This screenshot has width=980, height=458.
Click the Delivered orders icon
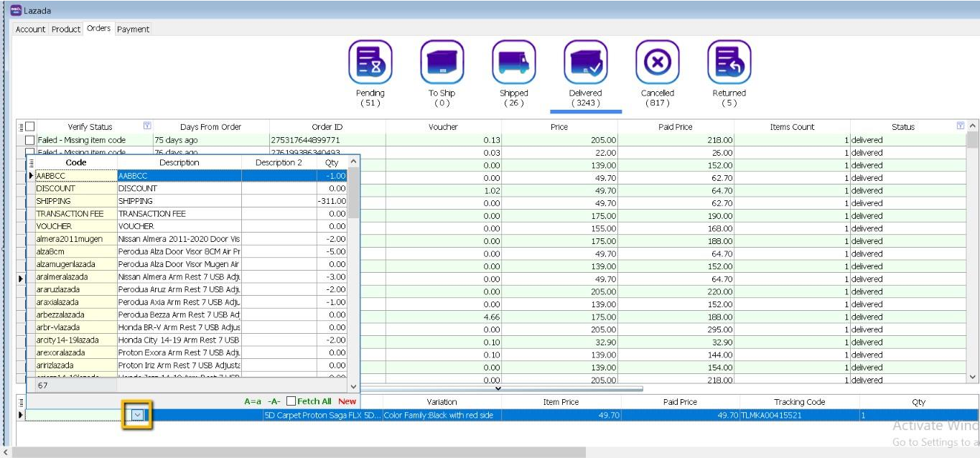pyautogui.click(x=585, y=62)
